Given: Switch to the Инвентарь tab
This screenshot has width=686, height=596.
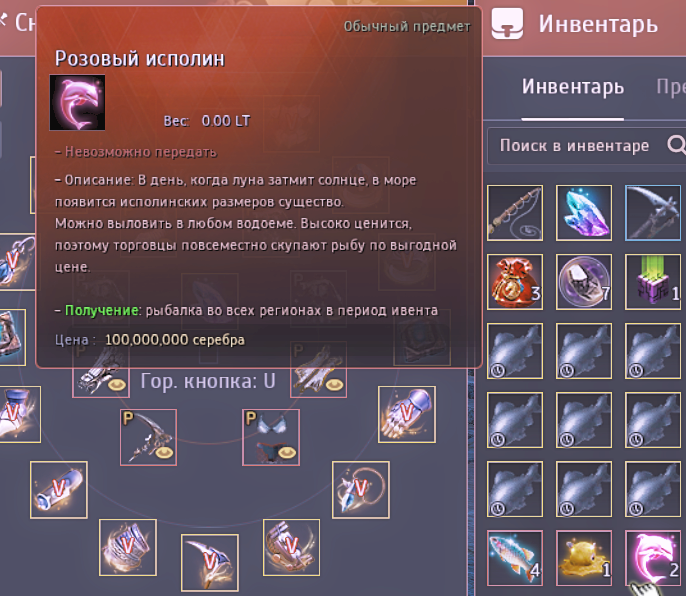Looking at the screenshot, I should (573, 87).
